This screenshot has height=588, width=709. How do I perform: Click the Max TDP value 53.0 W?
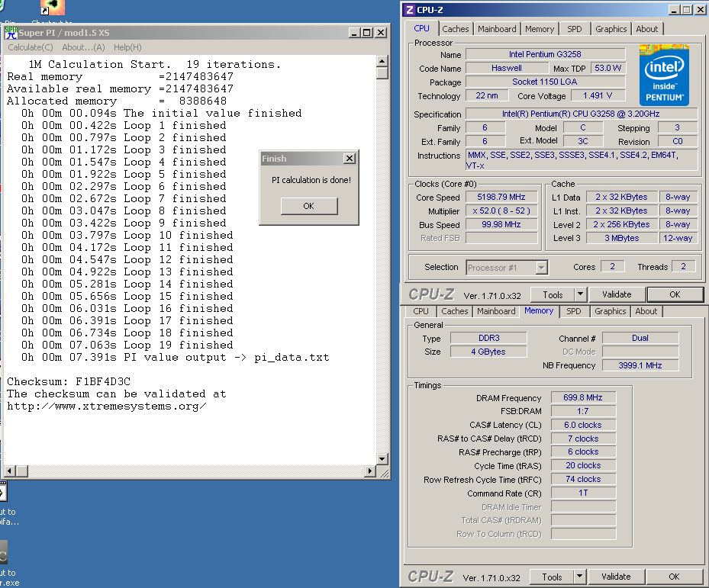[607, 68]
